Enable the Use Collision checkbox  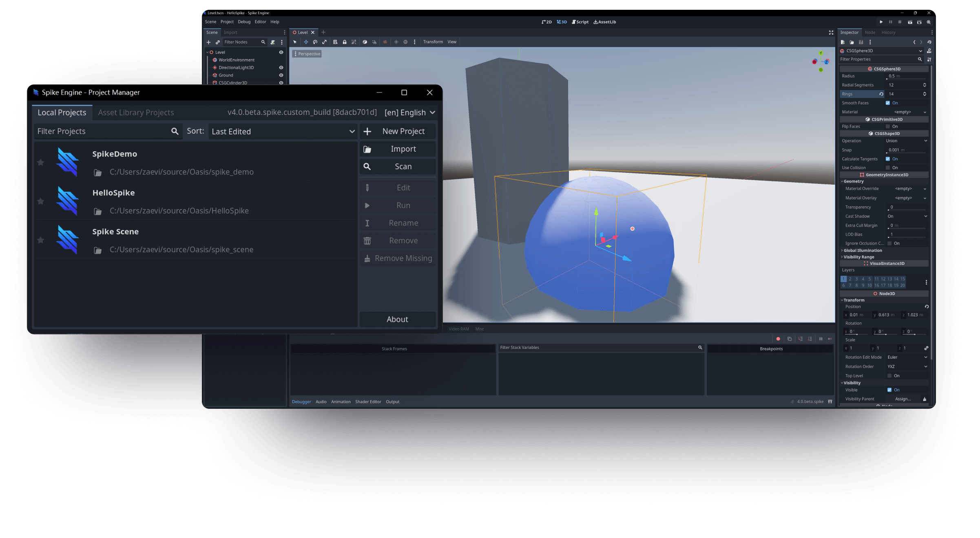pos(888,168)
